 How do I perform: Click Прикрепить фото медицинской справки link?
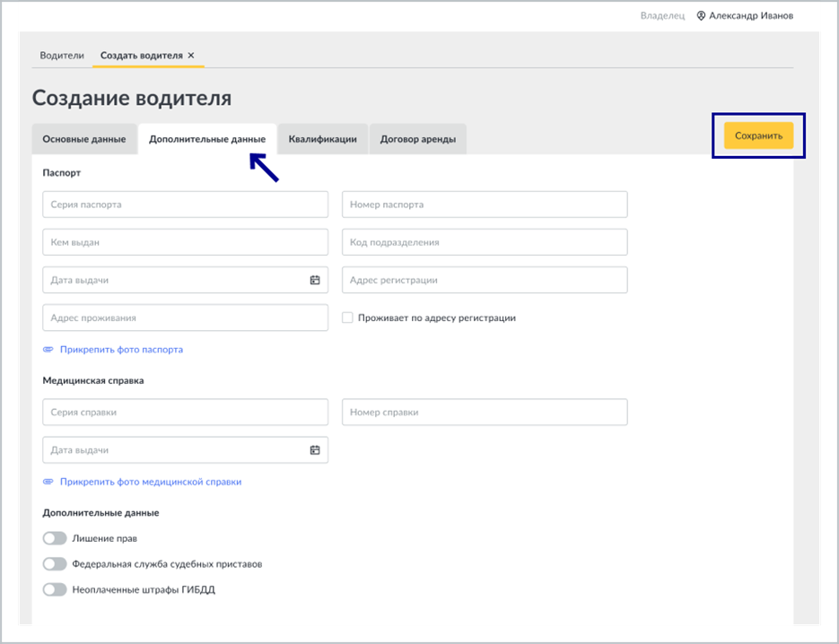click(x=151, y=482)
